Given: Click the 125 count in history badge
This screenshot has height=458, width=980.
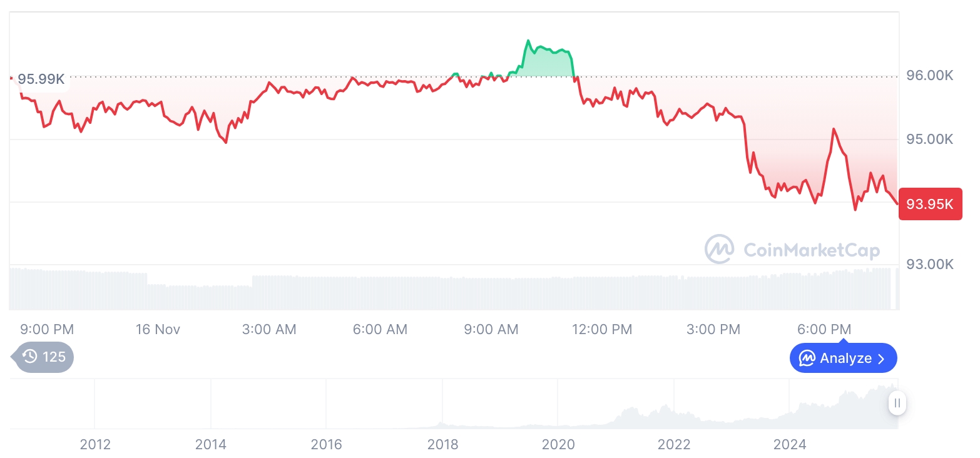Looking at the screenshot, I should point(54,357).
